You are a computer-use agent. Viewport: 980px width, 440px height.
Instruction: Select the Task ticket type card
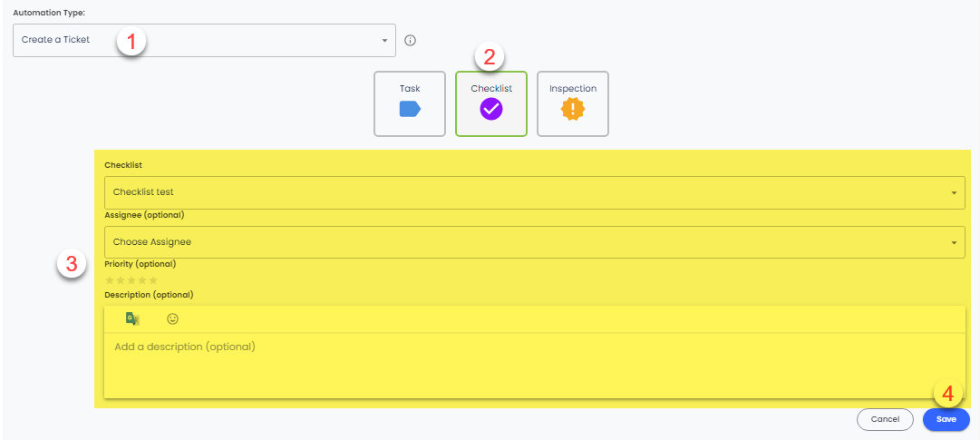click(410, 103)
